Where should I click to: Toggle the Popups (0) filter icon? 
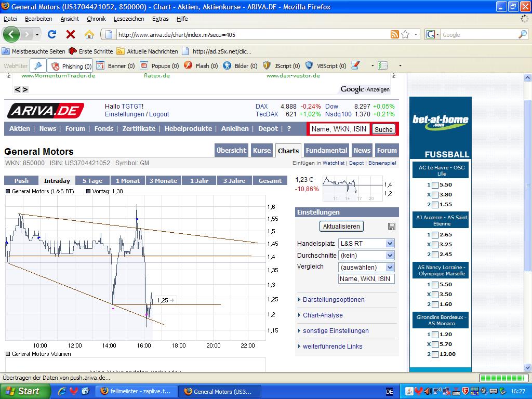pos(144,65)
